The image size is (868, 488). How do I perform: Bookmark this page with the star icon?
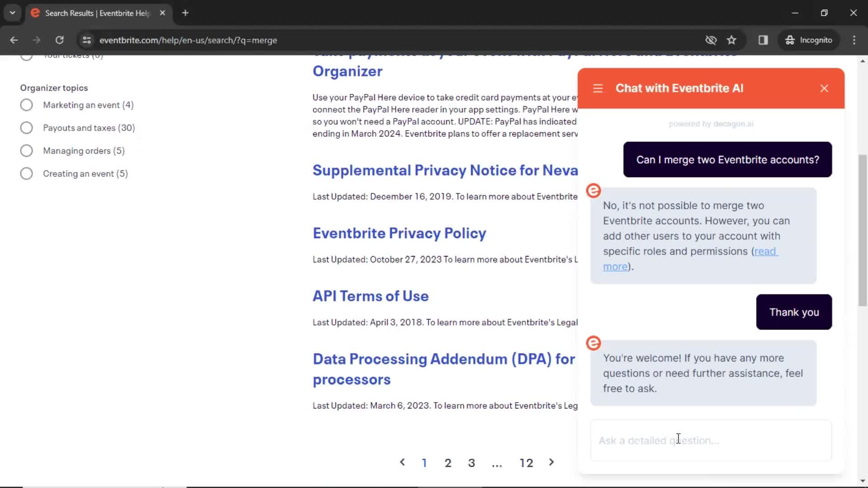pyautogui.click(x=731, y=40)
